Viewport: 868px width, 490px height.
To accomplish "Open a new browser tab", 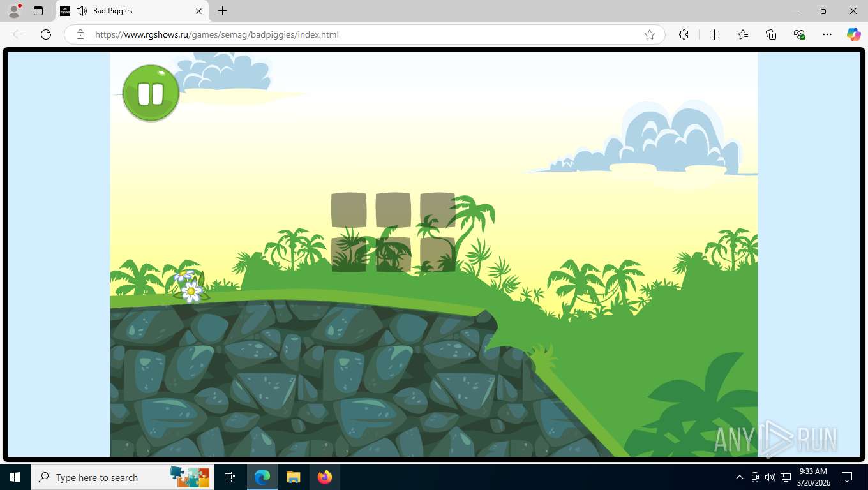I will pos(222,11).
